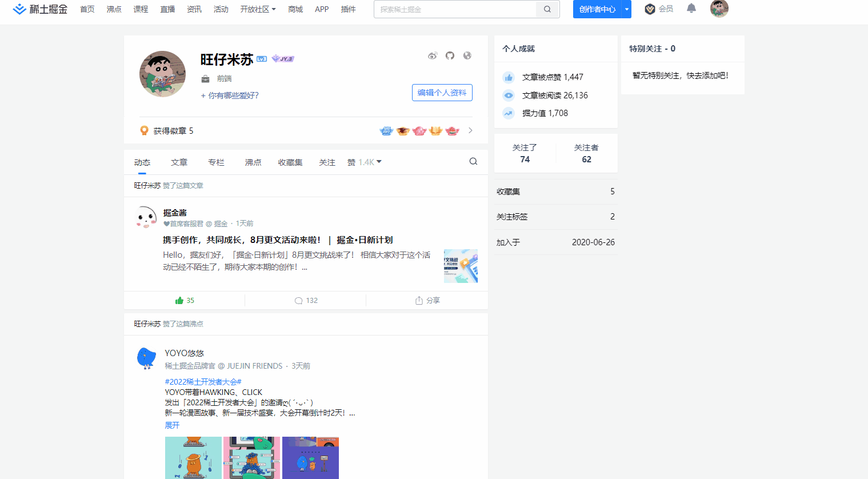This screenshot has height=479, width=868.
Task: Click the 稀土掘金 logo
Action: pos(40,9)
